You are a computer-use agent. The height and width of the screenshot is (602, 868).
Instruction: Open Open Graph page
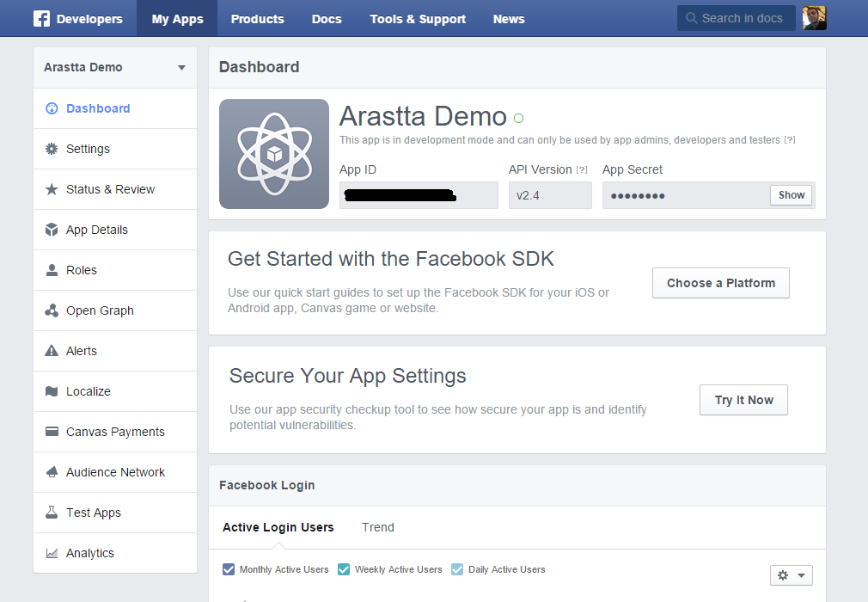click(115, 310)
